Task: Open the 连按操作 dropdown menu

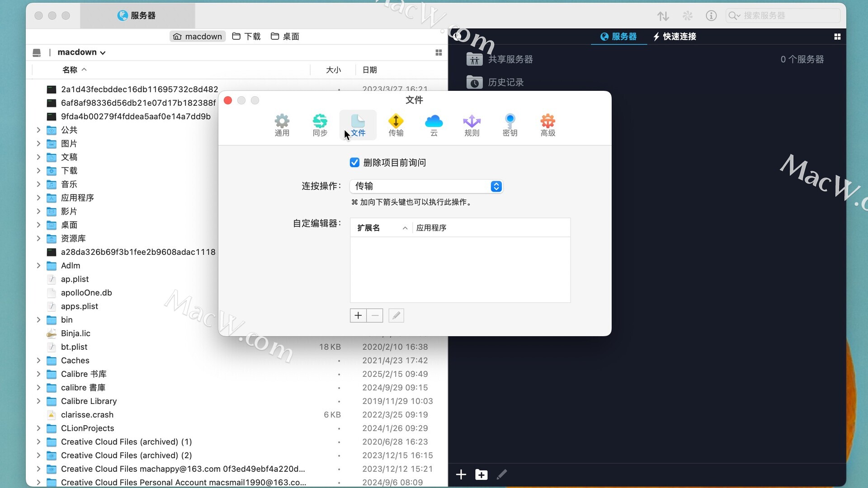Action: 426,186
